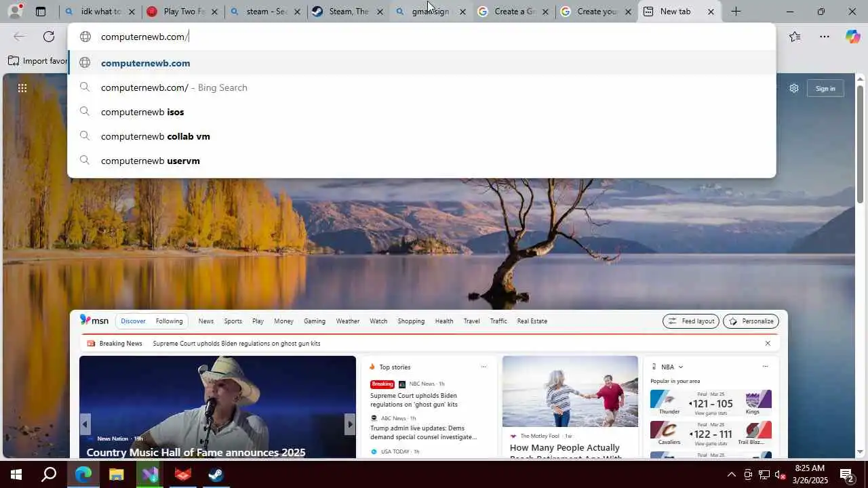Open the News category
Image resolution: width=868 pixels, height=488 pixels.
(x=206, y=321)
